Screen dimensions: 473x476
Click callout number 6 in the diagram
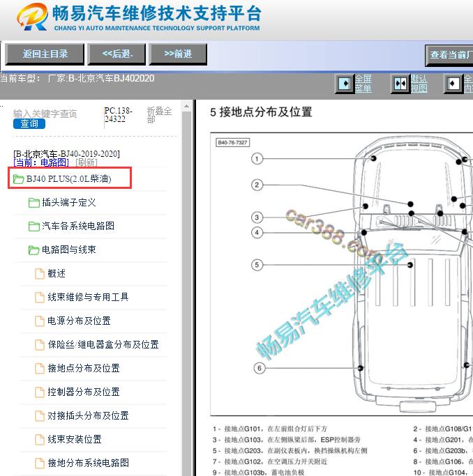pyautogui.click(x=259, y=368)
